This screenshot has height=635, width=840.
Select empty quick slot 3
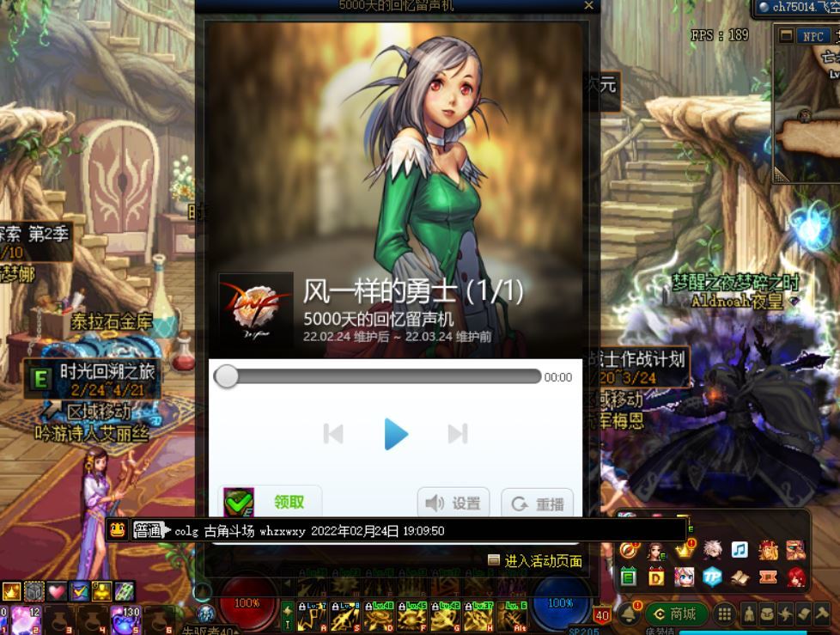click(x=58, y=620)
